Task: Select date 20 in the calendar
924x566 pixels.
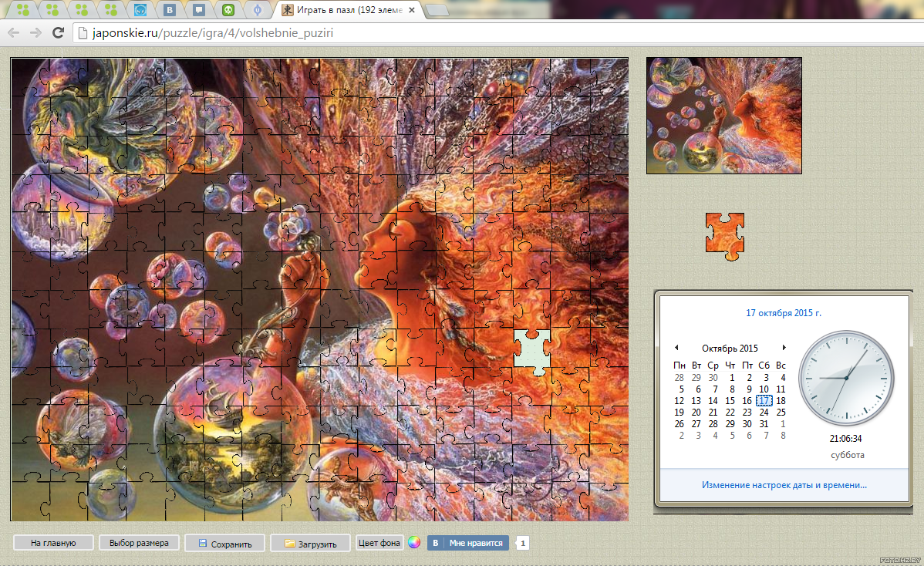Action: click(x=696, y=413)
